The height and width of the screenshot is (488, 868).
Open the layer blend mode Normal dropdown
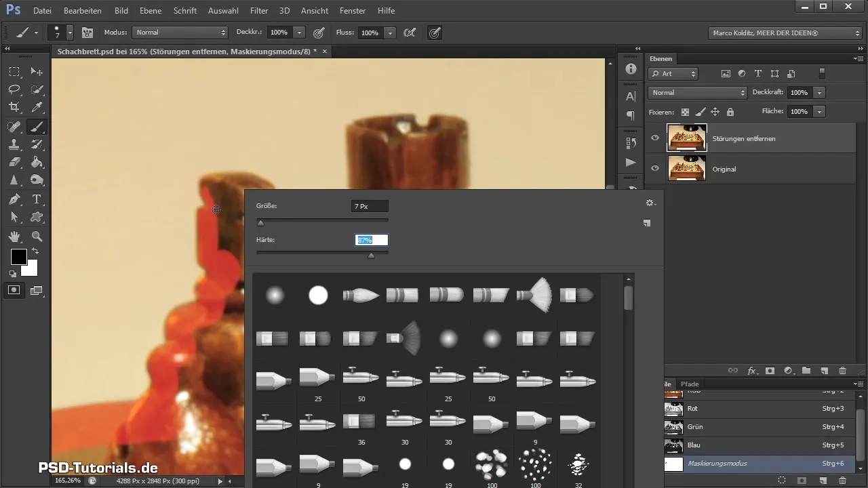click(x=698, y=92)
